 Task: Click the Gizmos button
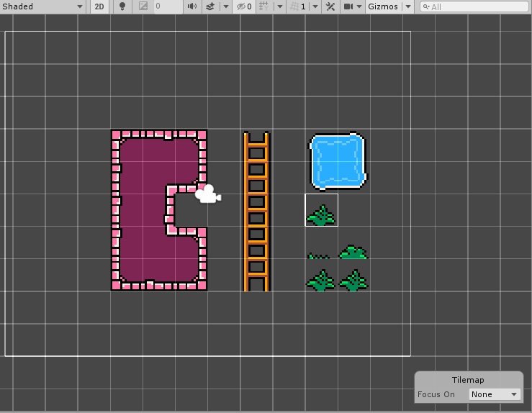382,6
